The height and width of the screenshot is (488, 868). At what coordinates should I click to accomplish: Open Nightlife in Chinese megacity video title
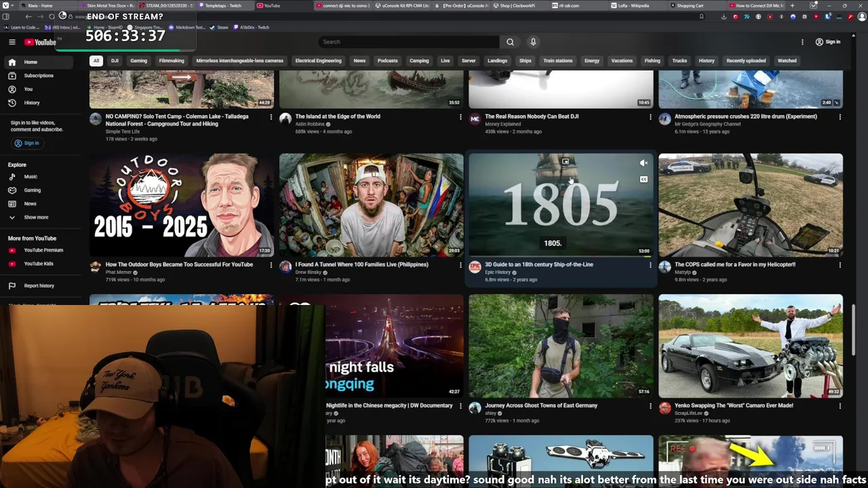click(389, 405)
